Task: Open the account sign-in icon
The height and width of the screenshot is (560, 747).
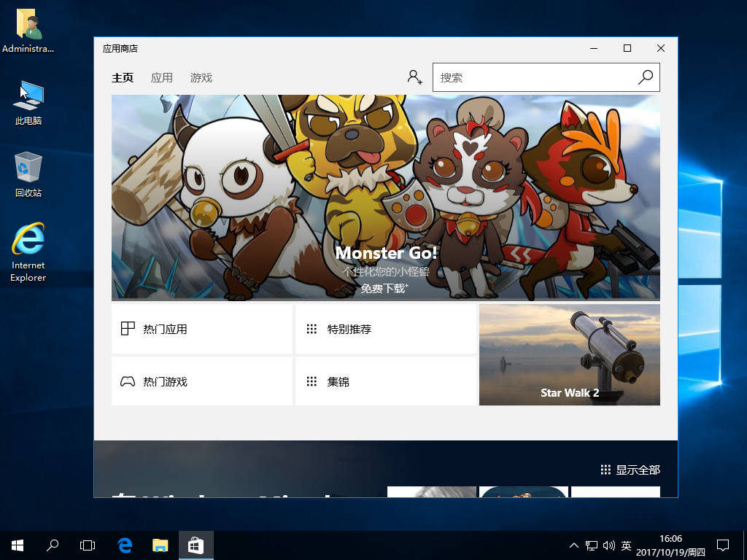Action: click(414, 77)
